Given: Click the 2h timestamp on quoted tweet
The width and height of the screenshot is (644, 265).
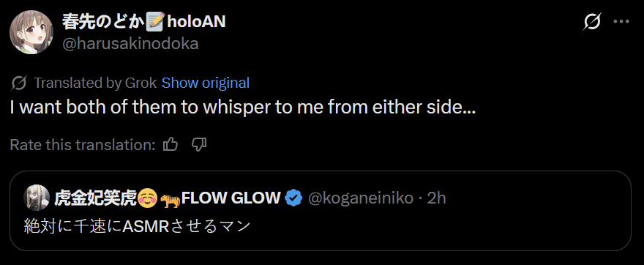Looking at the screenshot, I should click(x=436, y=198).
